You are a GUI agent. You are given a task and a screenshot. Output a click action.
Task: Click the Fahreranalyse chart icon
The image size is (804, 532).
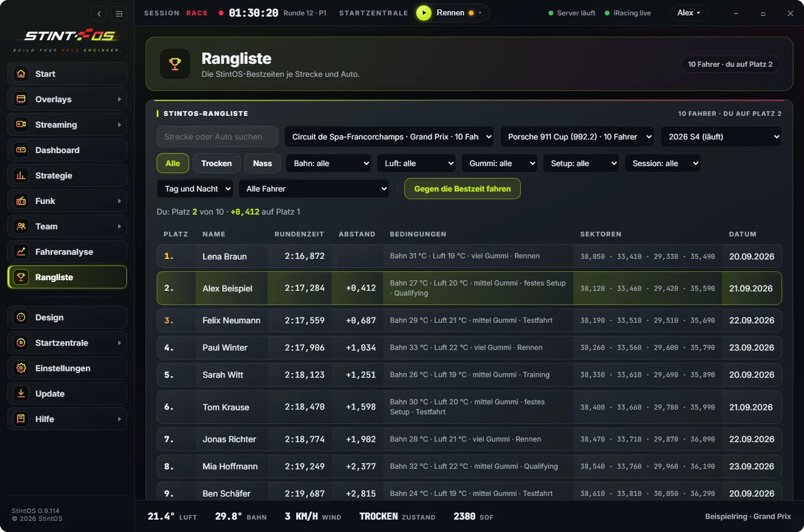coord(21,252)
